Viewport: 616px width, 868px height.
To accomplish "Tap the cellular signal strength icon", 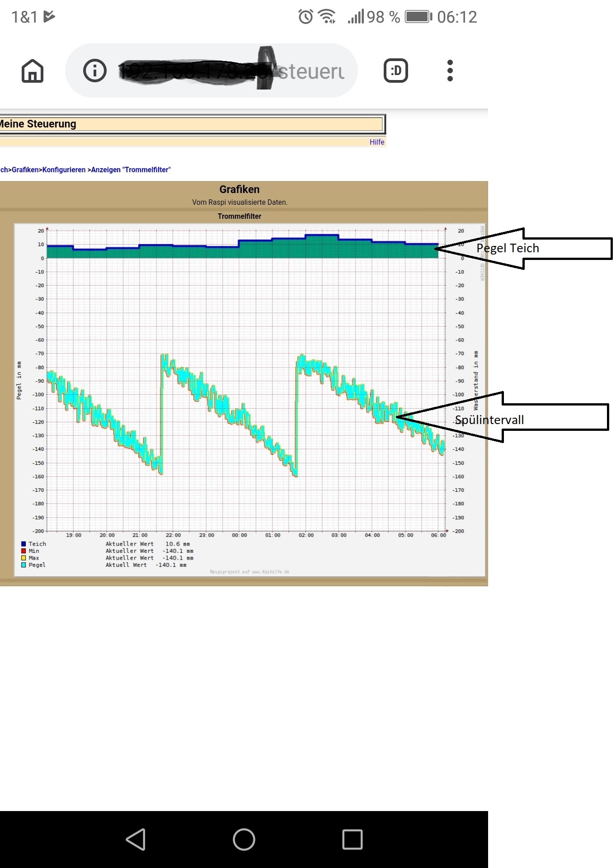I will pyautogui.click(x=356, y=17).
